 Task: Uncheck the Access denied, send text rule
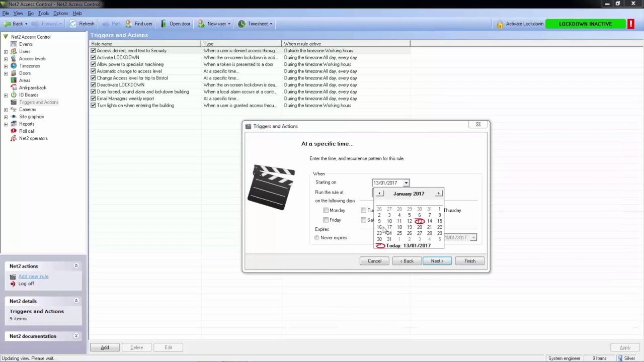[93, 51]
